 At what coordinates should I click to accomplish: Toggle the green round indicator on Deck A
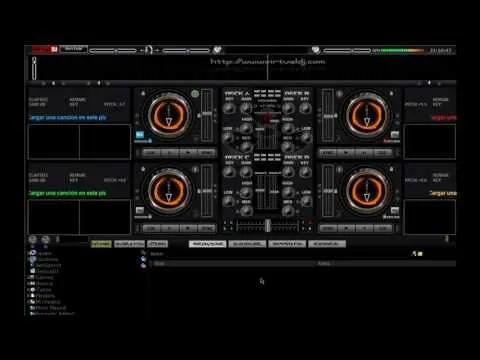coord(195,94)
